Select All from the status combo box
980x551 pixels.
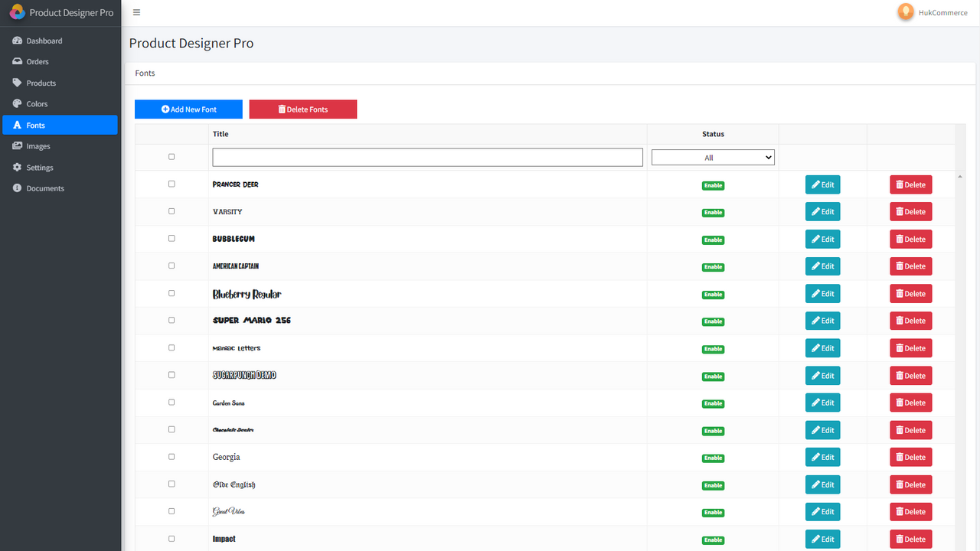tap(713, 157)
